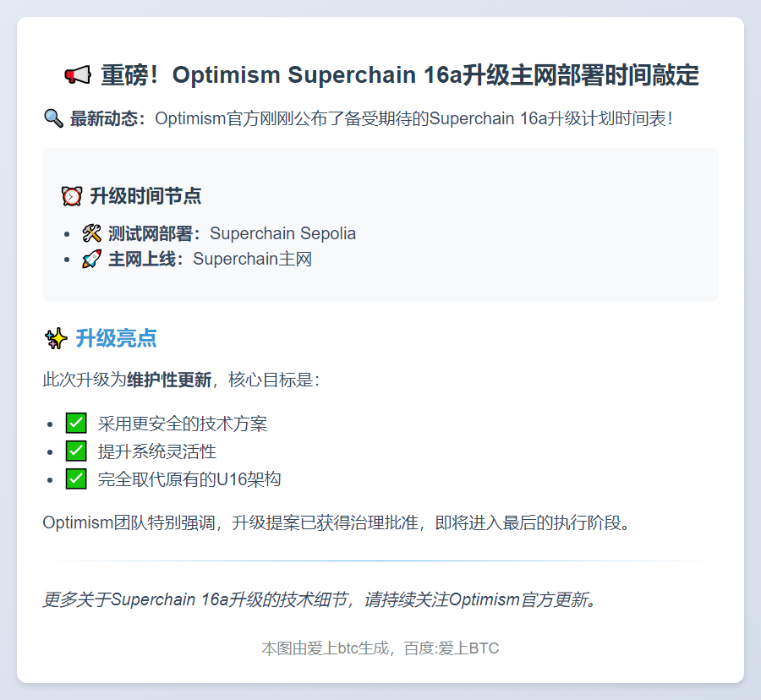Click the hammer and wrench icon
Viewport: 761px width, 700px height.
click(92, 233)
